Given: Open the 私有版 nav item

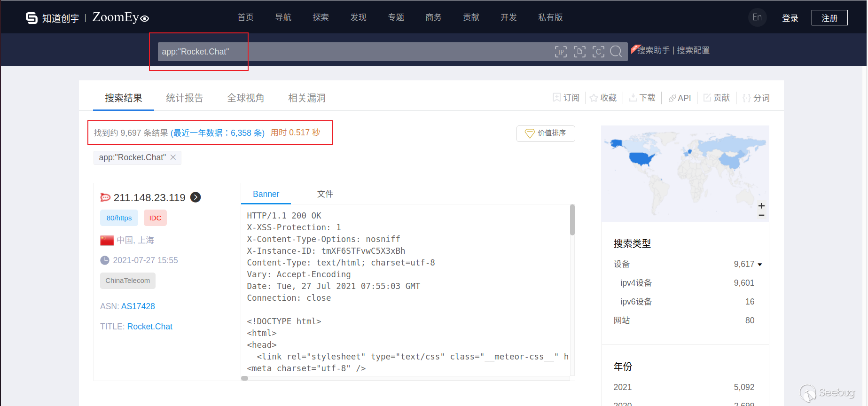Looking at the screenshot, I should coord(550,17).
